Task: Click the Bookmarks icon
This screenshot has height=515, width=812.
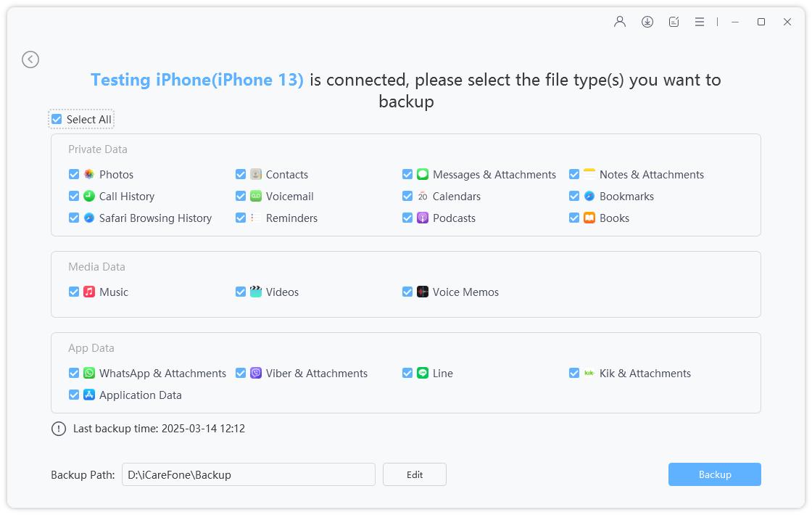Action: tap(589, 196)
